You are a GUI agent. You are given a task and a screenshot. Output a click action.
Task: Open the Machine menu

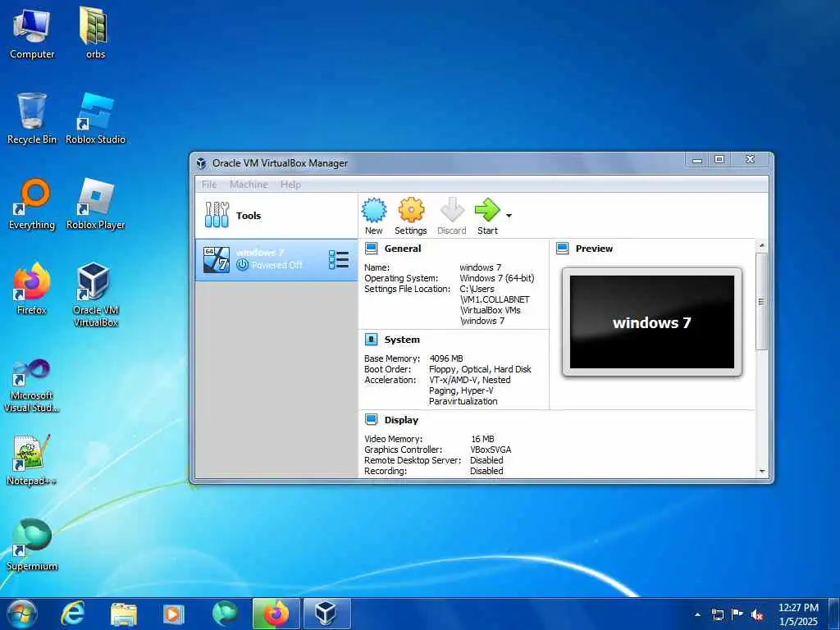coord(249,185)
